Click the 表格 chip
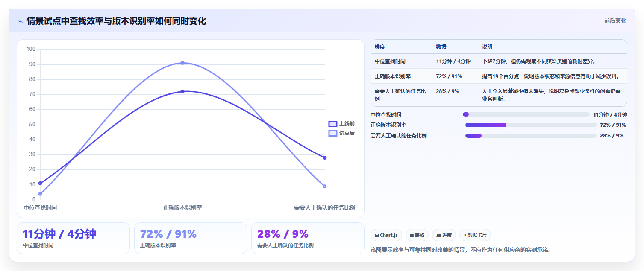 [417, 235]
